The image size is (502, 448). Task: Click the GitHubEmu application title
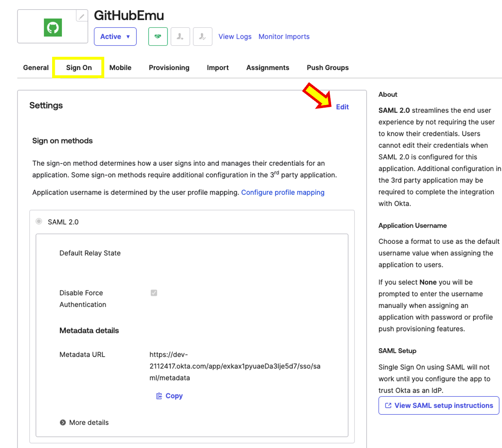pos(129,15)
